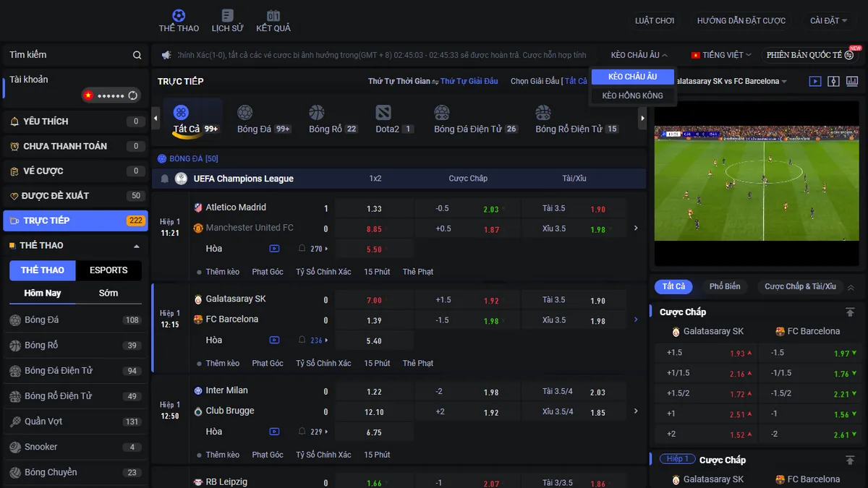The height and width of the screenshot is (488, 868).
Task: Expand more odds arrow for the Atletico Madrid match
Action: tap(636, 228)
